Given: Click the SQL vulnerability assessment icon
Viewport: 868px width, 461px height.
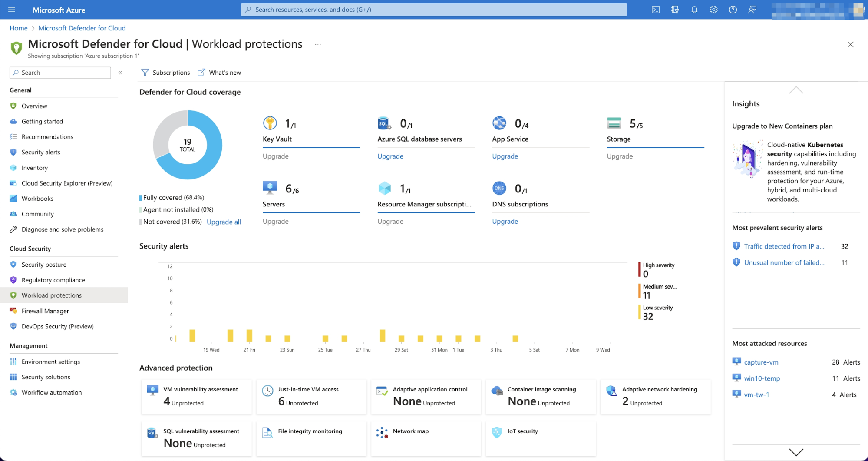Looking at the screenshot, I should tap(152, 433).
